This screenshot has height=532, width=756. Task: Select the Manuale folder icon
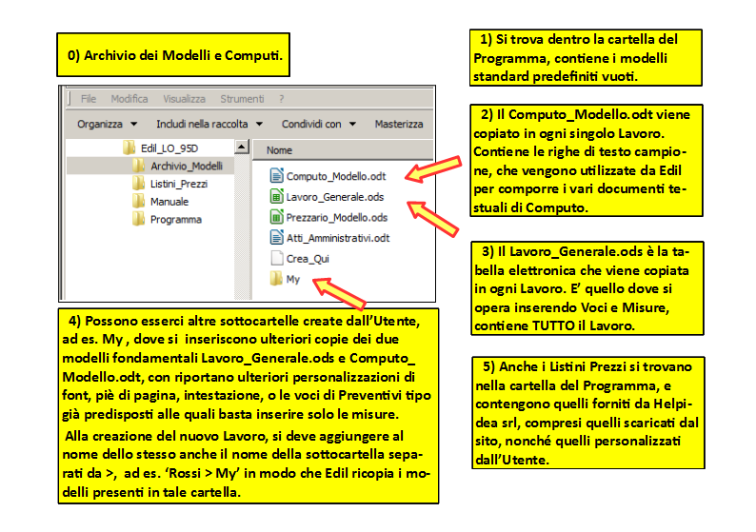(x=138, y=202)
